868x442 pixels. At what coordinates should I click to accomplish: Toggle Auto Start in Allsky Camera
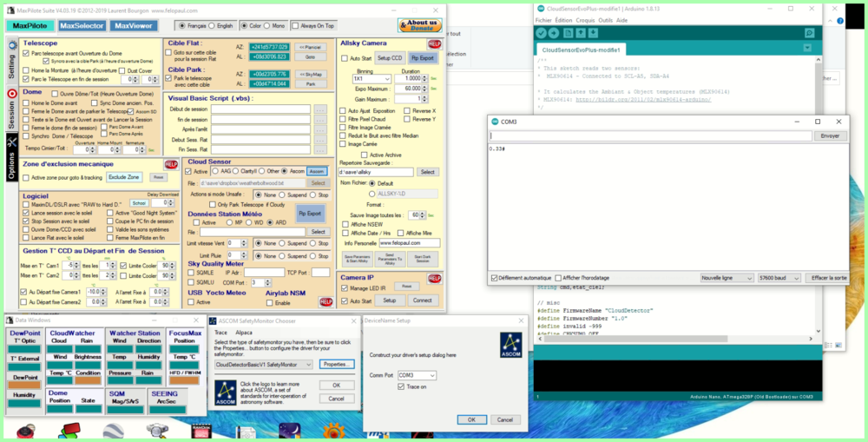point(345,58)
